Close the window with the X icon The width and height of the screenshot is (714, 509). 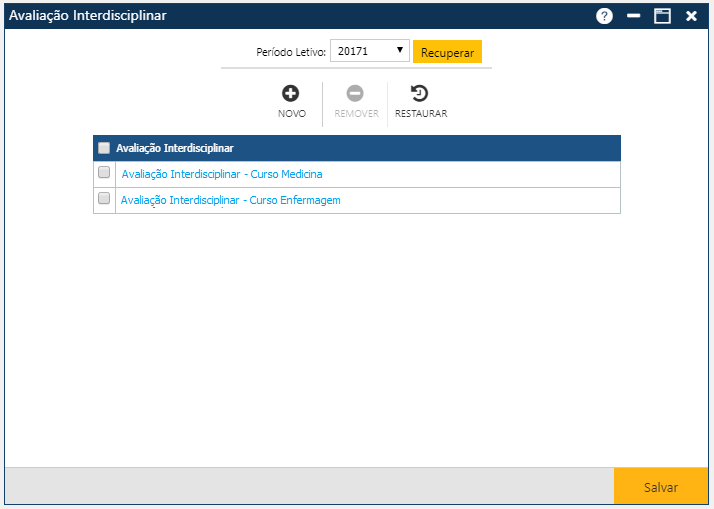(x=691, y=16)
